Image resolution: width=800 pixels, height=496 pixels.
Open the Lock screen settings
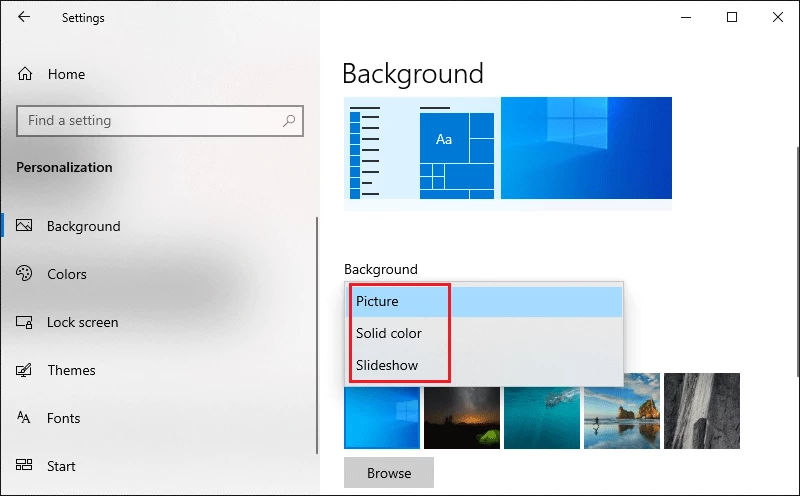tap(83, 323)
